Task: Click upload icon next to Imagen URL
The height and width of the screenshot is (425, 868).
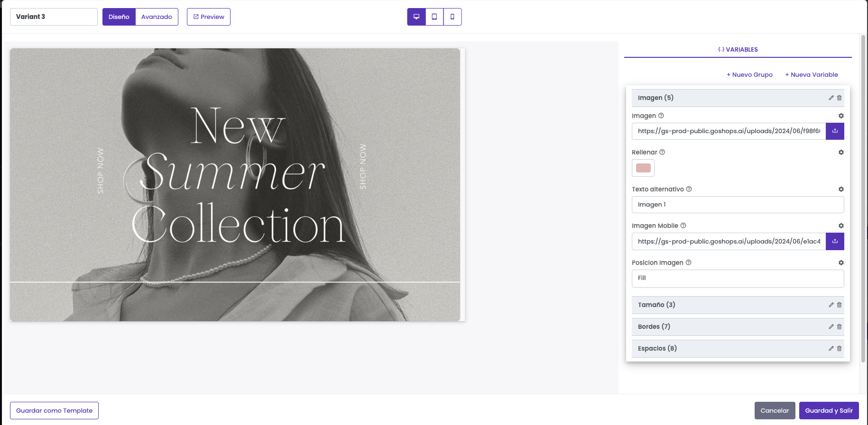Action: (x=835, y=131)
